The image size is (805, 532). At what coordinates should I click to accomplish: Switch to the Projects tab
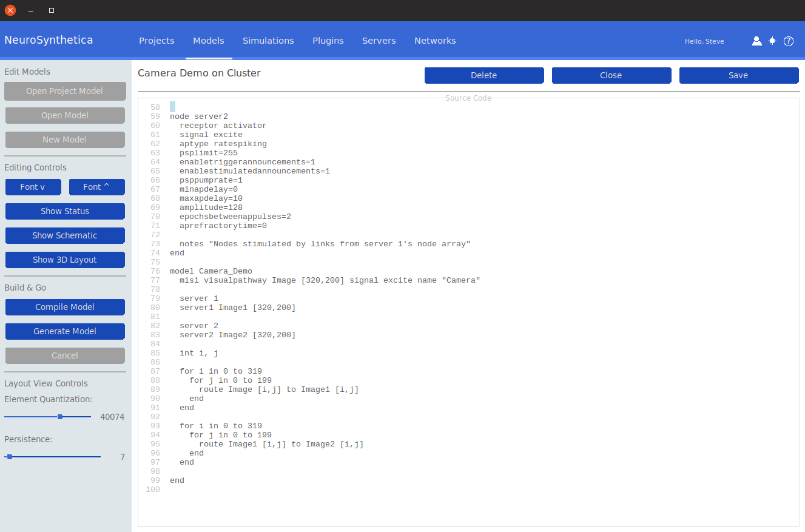click(157, 41)
